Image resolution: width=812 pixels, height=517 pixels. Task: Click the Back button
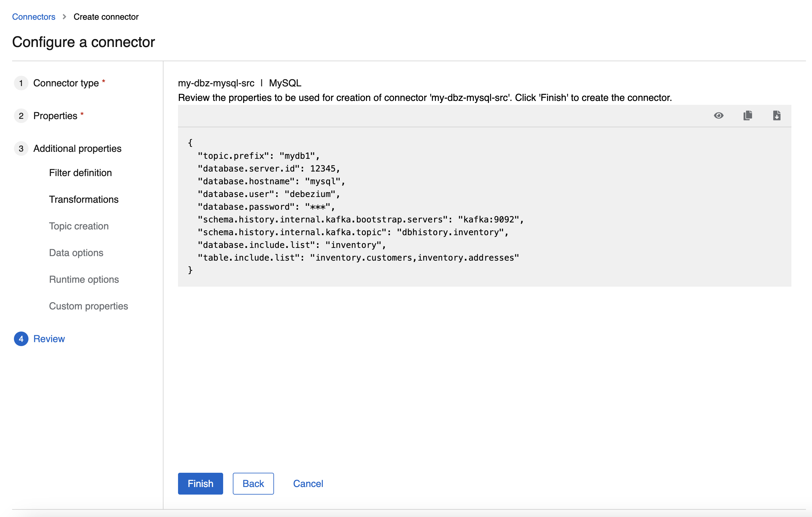point(253,484)
